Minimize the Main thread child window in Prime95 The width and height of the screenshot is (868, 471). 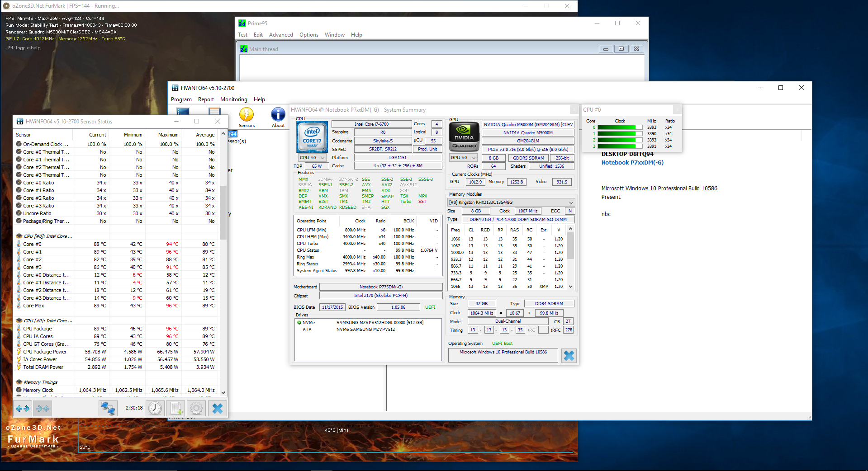click(x=606, y=49)
